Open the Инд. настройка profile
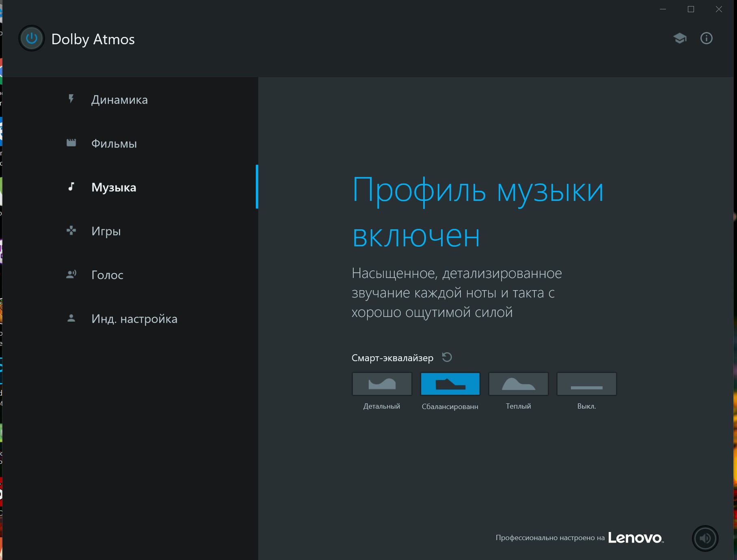The height and width of the screenshot is (560, 737). click(x=134, y=319)
